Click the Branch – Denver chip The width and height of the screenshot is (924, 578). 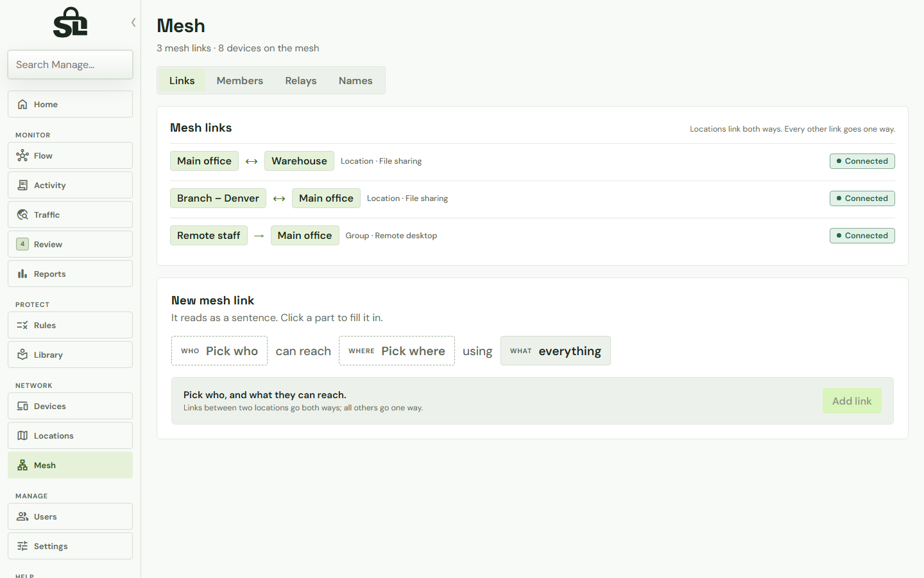pyautogui.click(x=218, y=198)
